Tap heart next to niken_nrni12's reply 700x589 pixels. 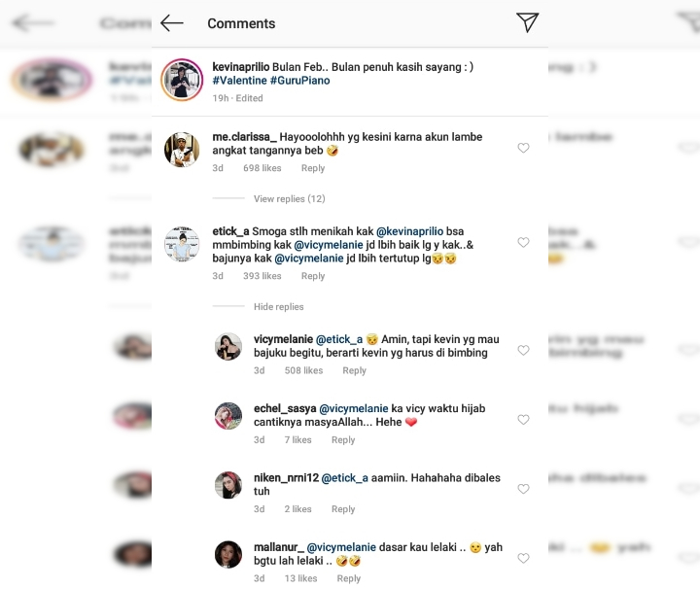point(523,489)
